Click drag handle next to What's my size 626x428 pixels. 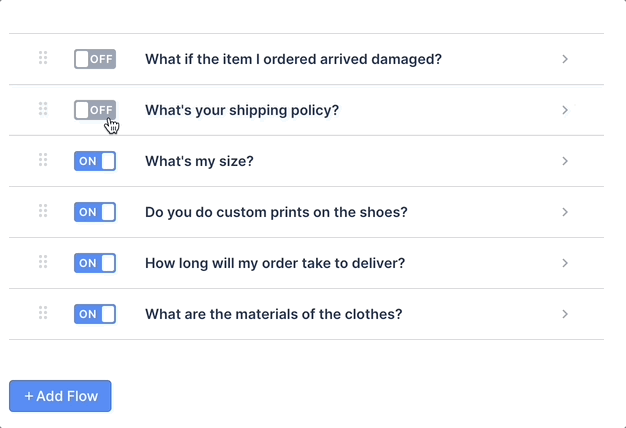point(43,160)
